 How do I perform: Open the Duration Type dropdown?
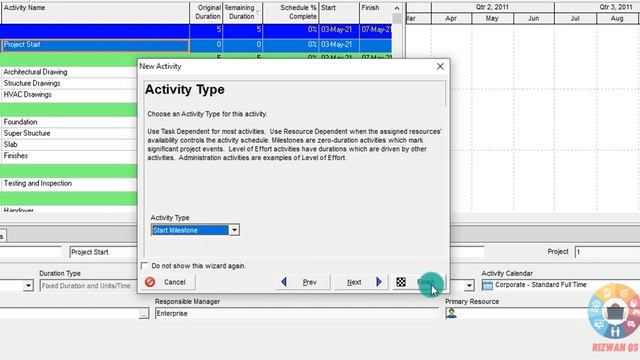click(88, 286)
